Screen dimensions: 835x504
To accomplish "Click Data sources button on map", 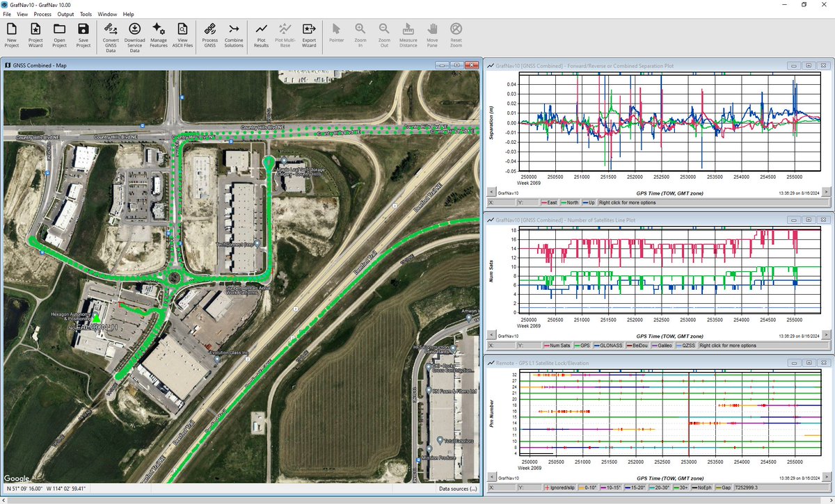I will pos(459,489).
